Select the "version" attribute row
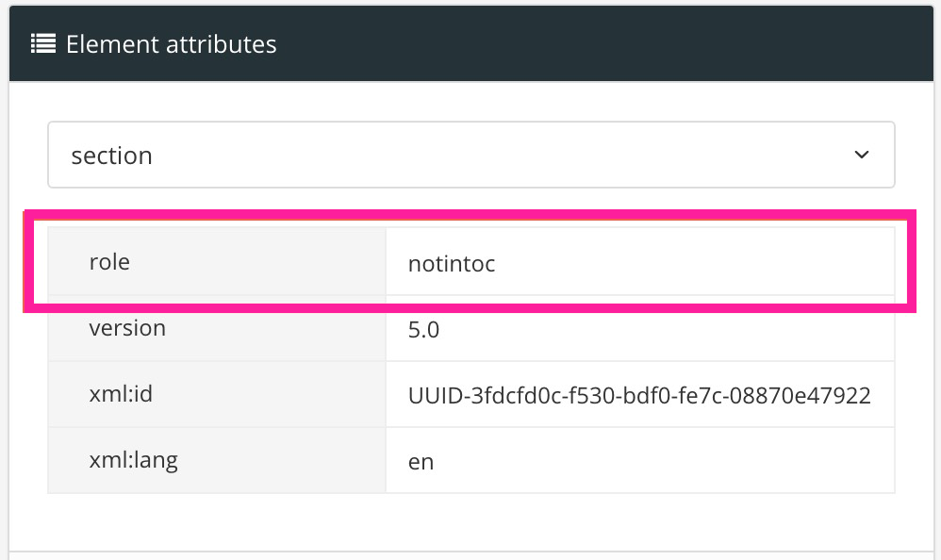The image size is (941, 560). 471,328
